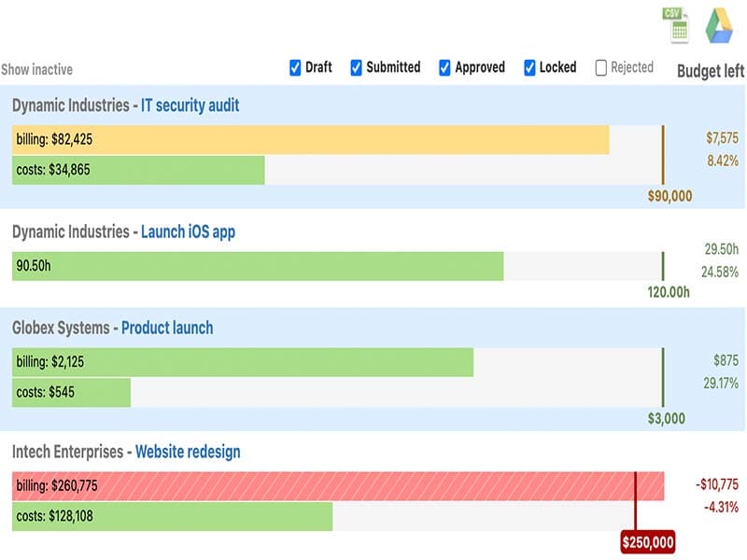The height and width of the screenshot is (560, 747).
Task: Click the $250,000 budget marker label
Action: click(647, 541)
